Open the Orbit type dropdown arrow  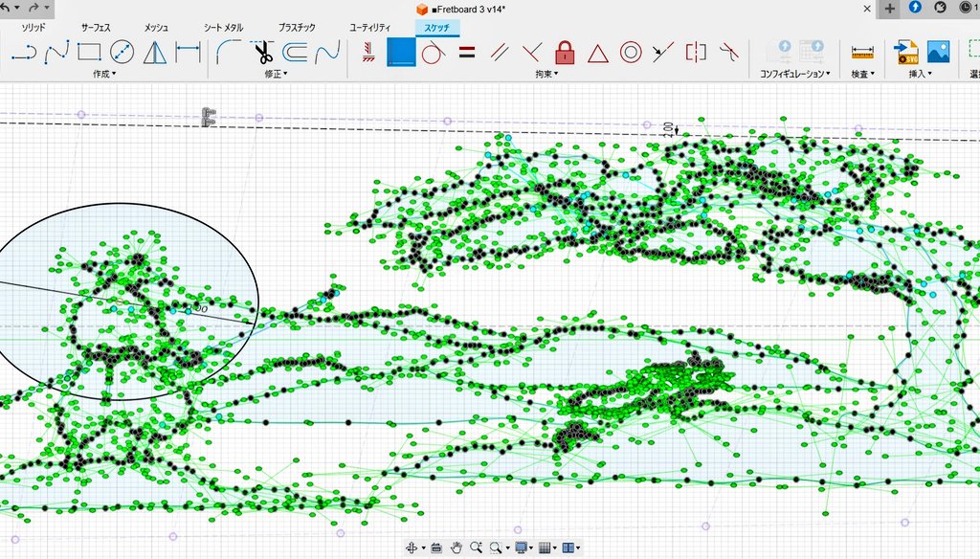click(423, 548)
